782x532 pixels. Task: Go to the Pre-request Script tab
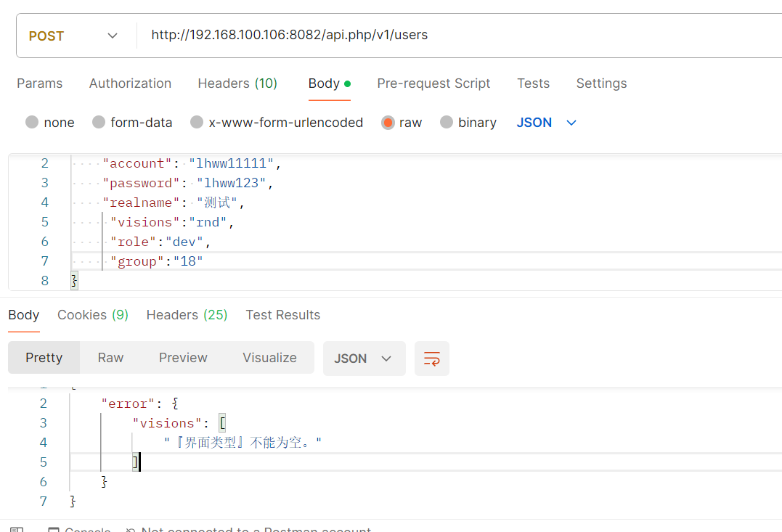[x=433, y=83]
